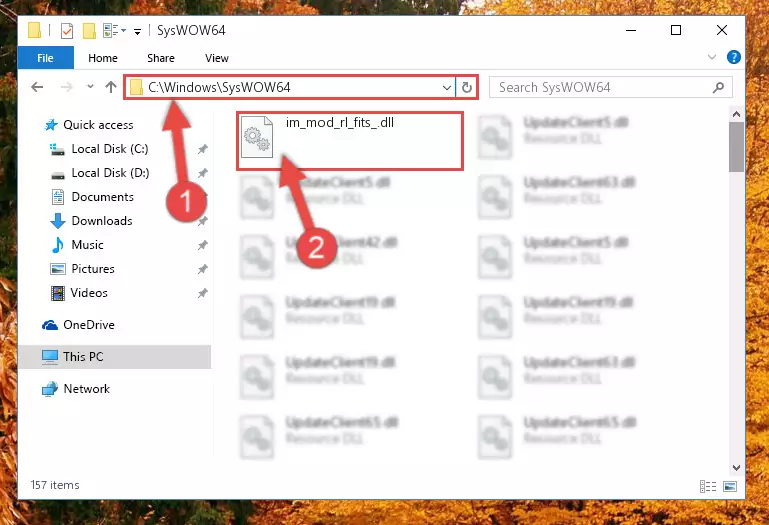The height and width of the screenshot is (525, 769).
Task: Click the Properties quick access toolbar icon
Action: coord(67,31)
